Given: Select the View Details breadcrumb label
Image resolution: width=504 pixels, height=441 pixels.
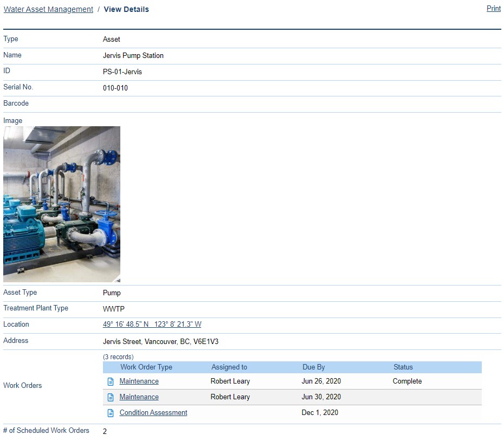Looking at the screenshot, I should point(126,9).
